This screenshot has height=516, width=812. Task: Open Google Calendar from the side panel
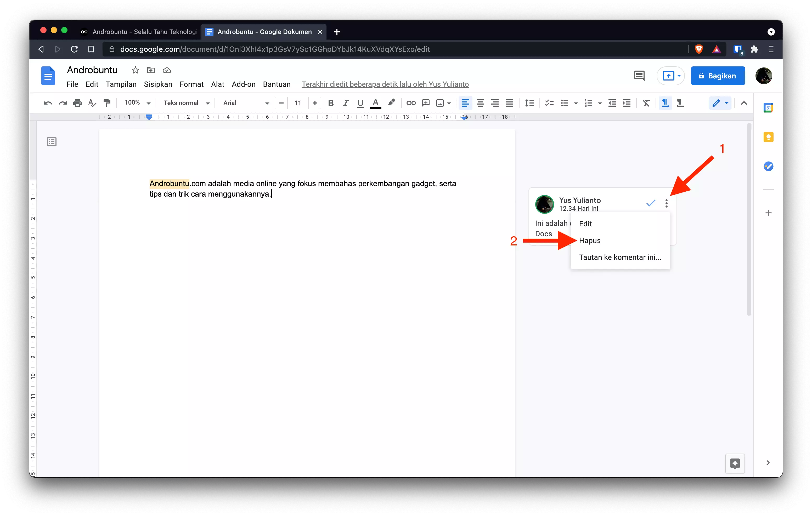pos(769,107)
